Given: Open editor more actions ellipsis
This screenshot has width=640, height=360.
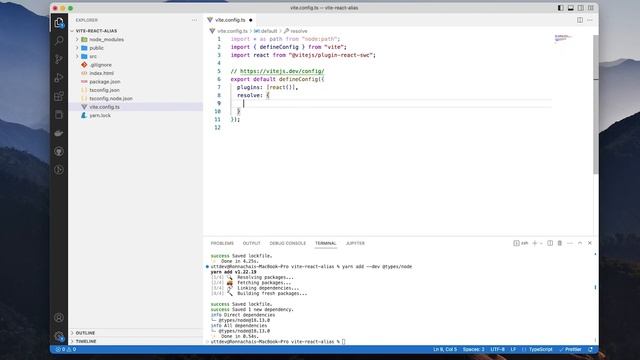Looking at the screenshot, I should [x=590, y=20].
